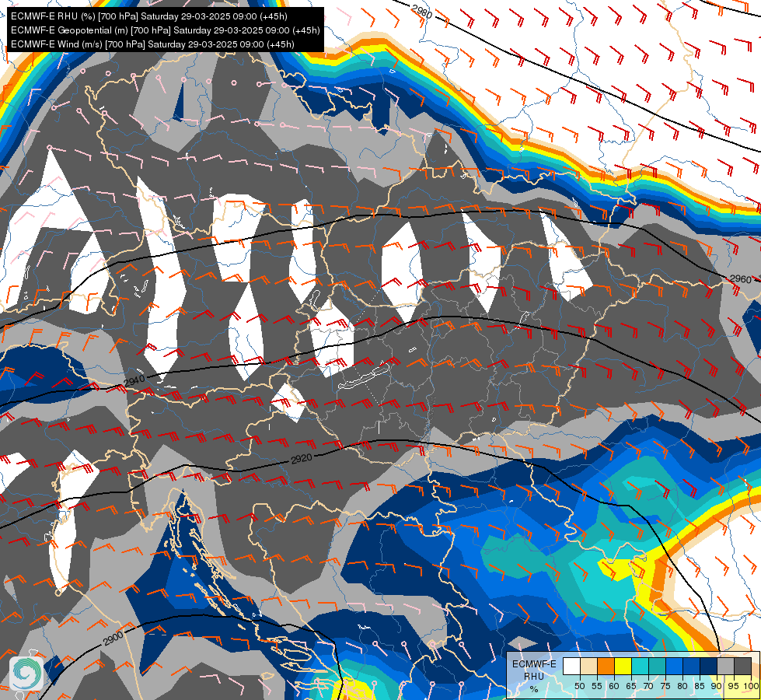Click the legend value 50
Screen dimensions: 761x700
coord(579,686)
